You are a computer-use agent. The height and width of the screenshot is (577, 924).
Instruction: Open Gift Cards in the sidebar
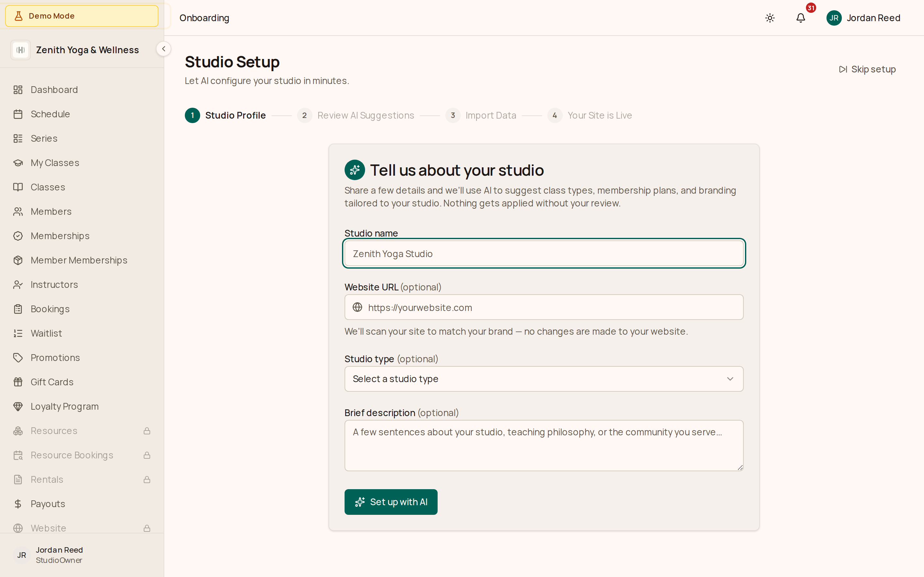click(x=52, y=382)
